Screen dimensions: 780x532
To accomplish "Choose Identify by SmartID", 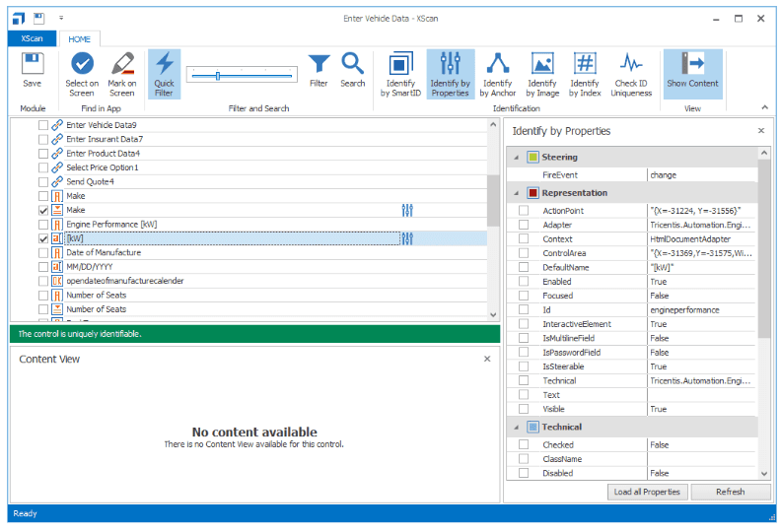I will (x=400, y=74).
